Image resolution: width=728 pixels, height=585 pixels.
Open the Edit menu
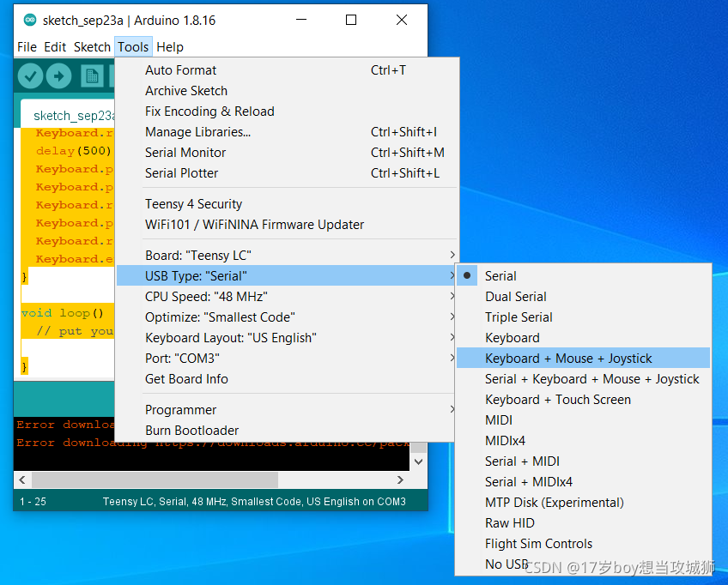[x=55, y=47]
